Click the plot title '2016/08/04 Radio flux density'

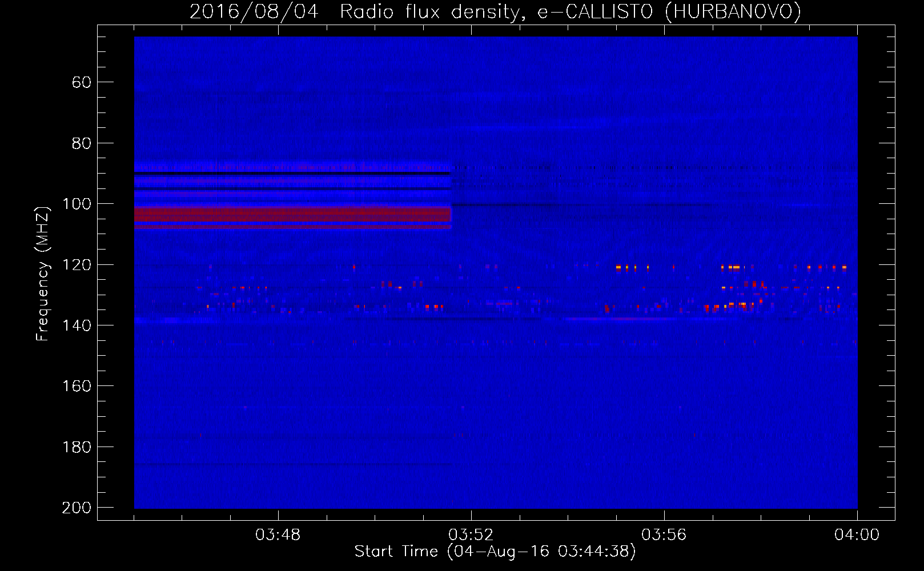[x=495, y=11]
